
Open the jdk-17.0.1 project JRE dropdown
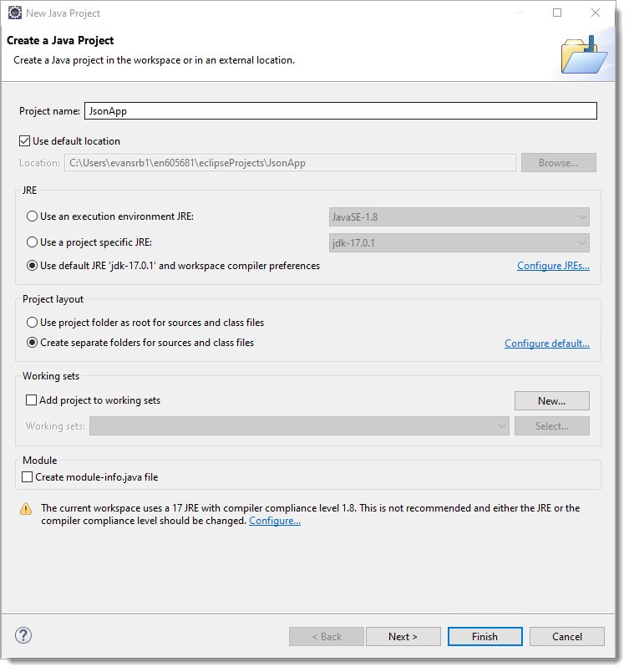pyautogui.click(x=459, y=243)
